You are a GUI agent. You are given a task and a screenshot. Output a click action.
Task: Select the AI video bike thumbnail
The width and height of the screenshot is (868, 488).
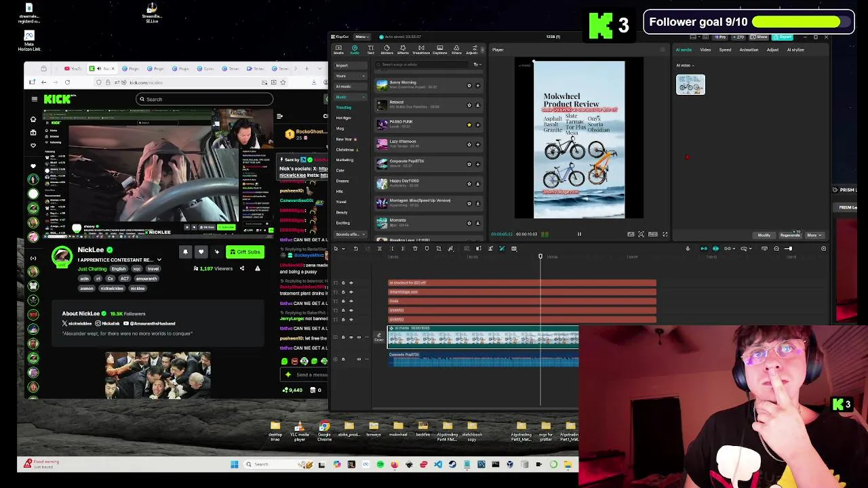point(690,85)
